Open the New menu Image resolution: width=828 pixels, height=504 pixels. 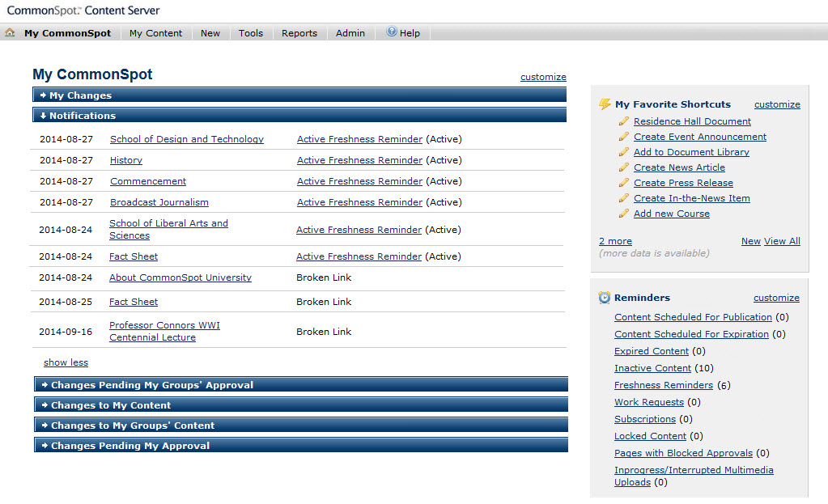coord(210,32)
